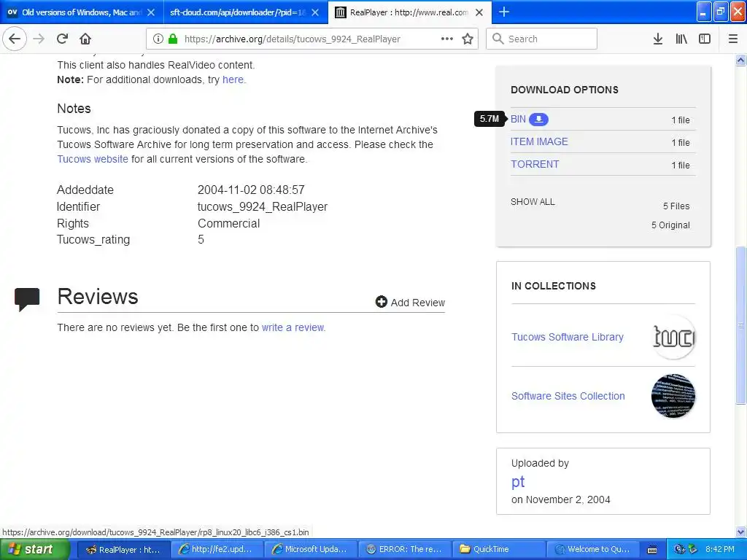Click the vertical scrollbar thumb
This screenshot has width=747, height=560.
click(741, 326)
